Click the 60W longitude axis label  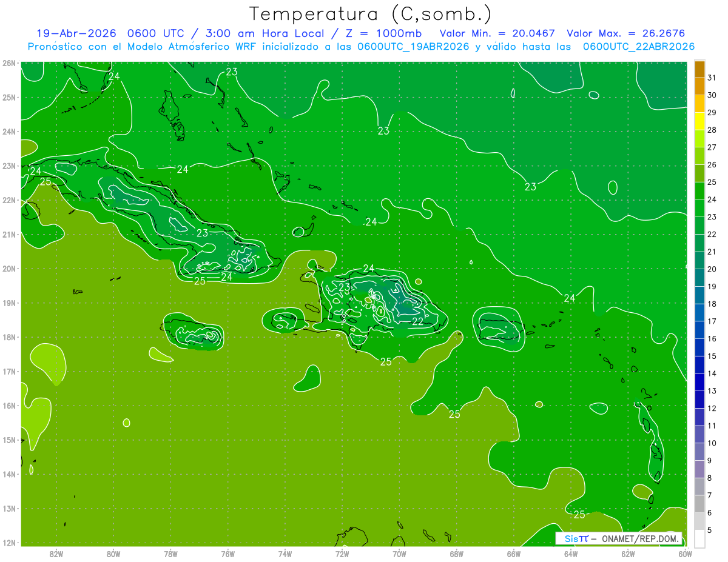685,553
